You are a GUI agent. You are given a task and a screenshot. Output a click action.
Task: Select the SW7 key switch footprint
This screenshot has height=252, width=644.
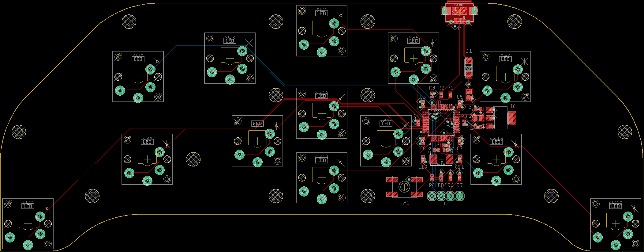pyautogui.click(x=28, y=224)
